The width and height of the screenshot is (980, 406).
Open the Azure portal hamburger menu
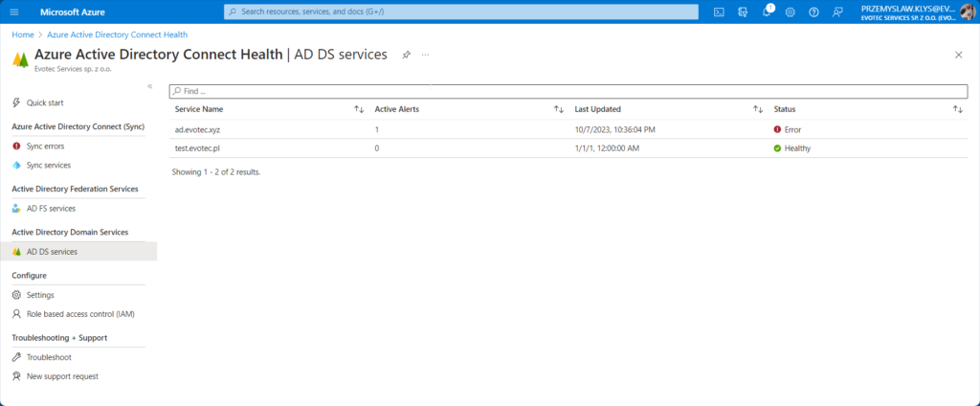pyautogui.click(x=13, y=11)
